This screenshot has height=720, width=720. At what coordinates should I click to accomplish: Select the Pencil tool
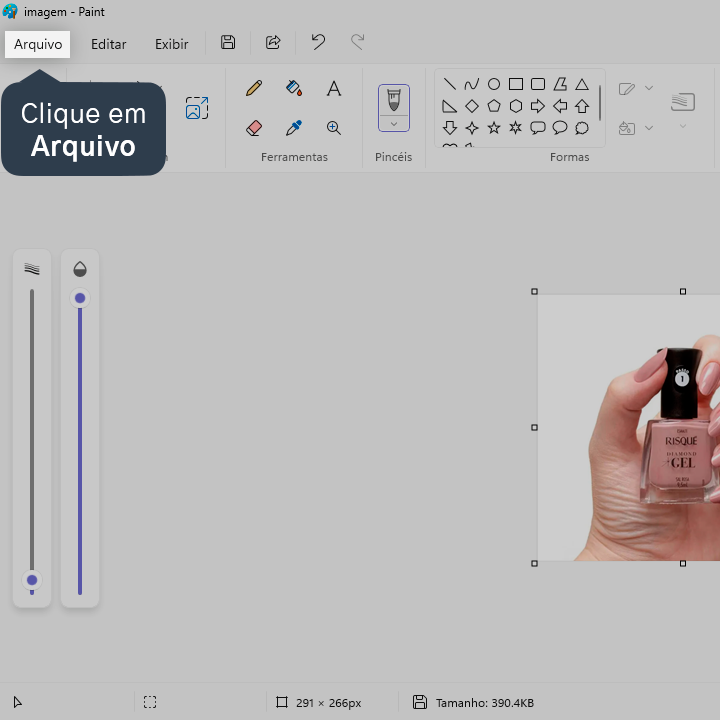pyautogui.click(x=254, y=88)
